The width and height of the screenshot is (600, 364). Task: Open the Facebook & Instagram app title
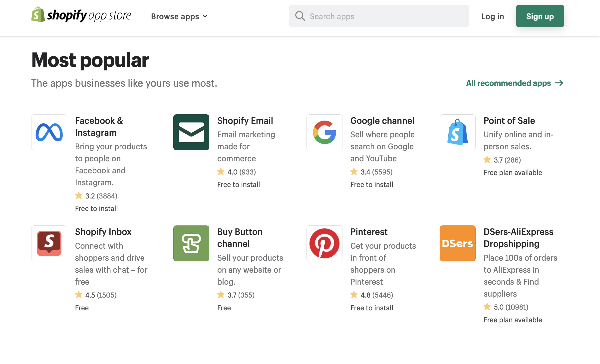99,127
